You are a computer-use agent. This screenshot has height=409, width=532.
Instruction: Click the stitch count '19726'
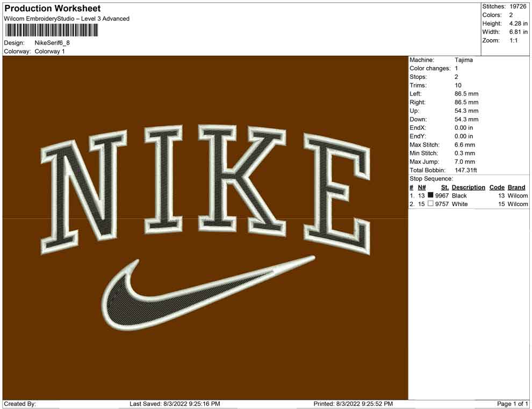click(x=517, y=6)
